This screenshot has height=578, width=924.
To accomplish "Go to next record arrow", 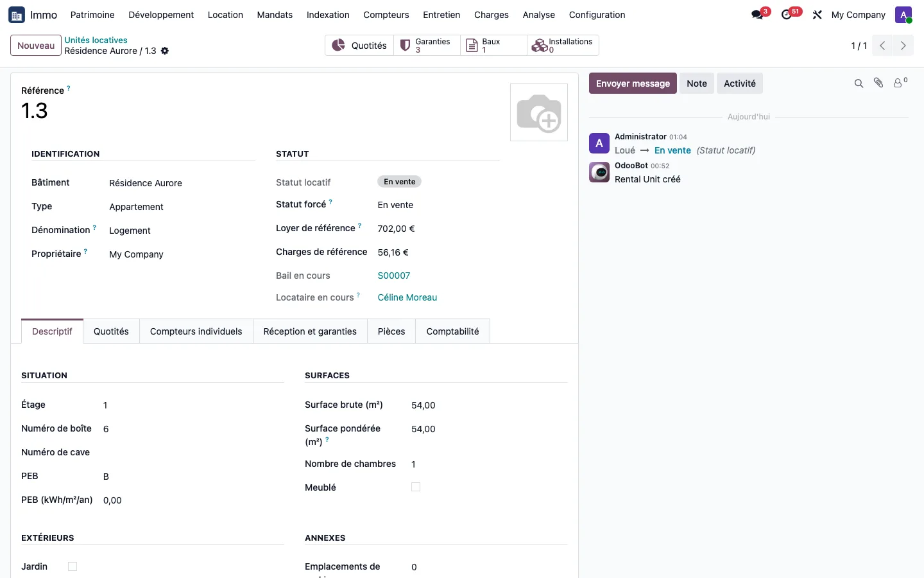I will click(x=903, y=46).
